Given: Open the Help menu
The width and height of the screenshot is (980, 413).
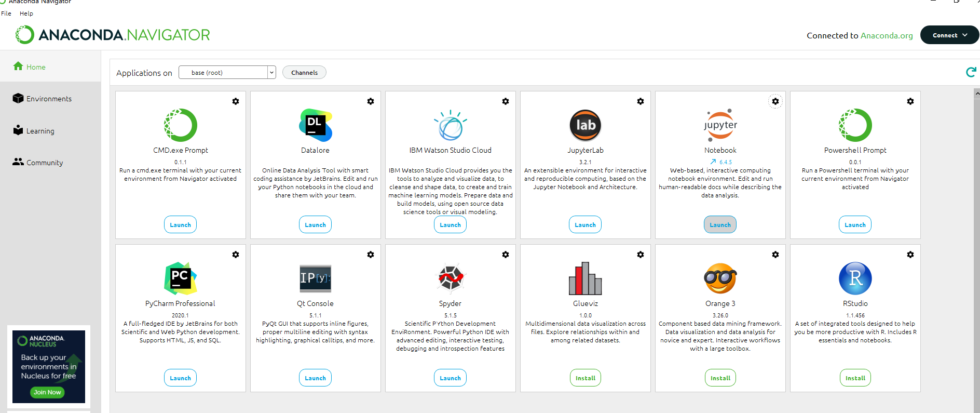Looking at the screenshot, I should tap(26, 14).
